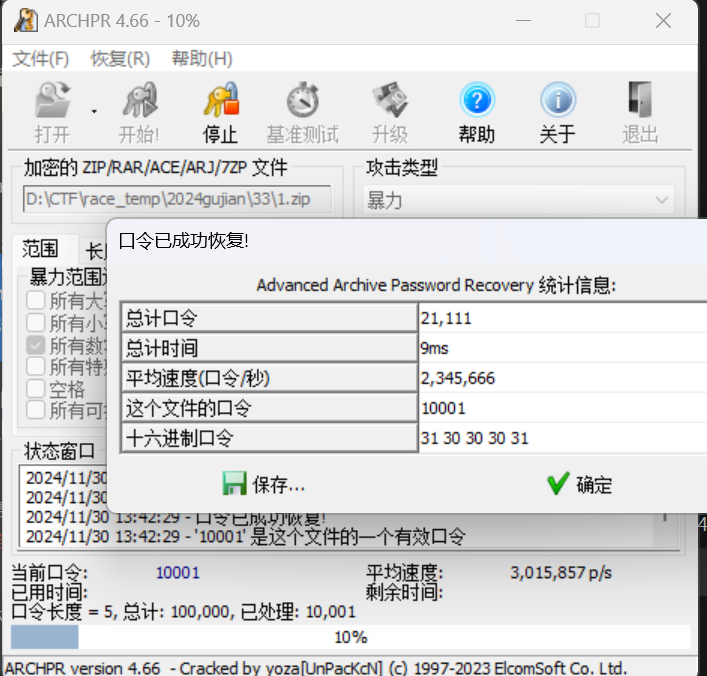Click the Exit (退出) door icon
The image size is (707, 676).
pos(640,100)
